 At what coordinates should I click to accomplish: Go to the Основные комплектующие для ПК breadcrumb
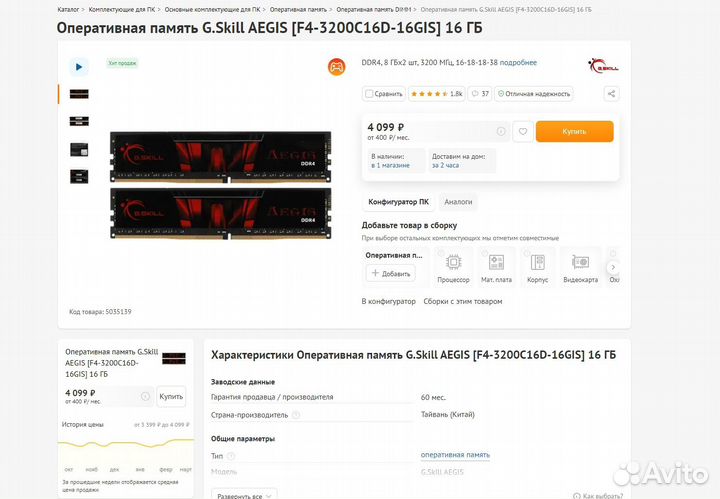(212, 9)
